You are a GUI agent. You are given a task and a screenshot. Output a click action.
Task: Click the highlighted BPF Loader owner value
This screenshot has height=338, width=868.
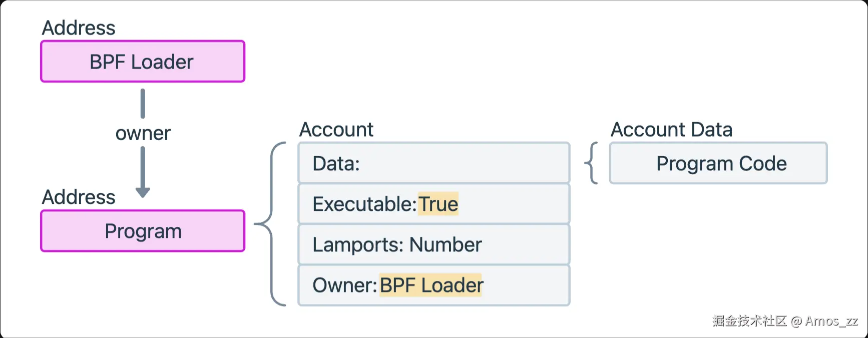(x=430, y=285)
